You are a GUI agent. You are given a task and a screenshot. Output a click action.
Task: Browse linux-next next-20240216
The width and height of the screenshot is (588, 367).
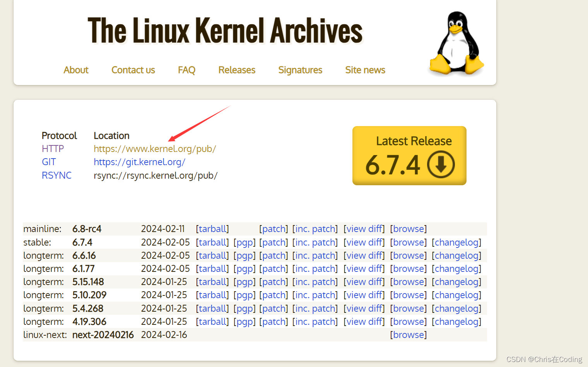point(408,335)
